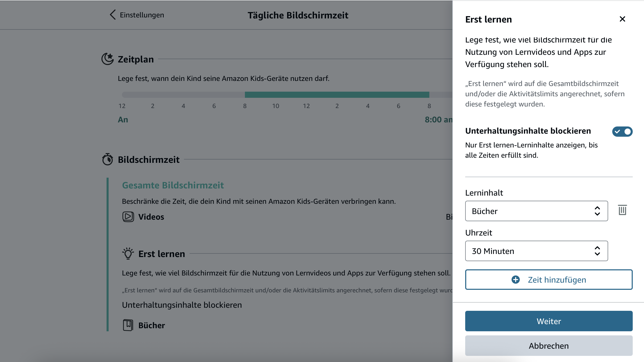Screen dimensions: 644x362
Task: Click the lightbulb icon beside Erst lernen
Action: 128,254
